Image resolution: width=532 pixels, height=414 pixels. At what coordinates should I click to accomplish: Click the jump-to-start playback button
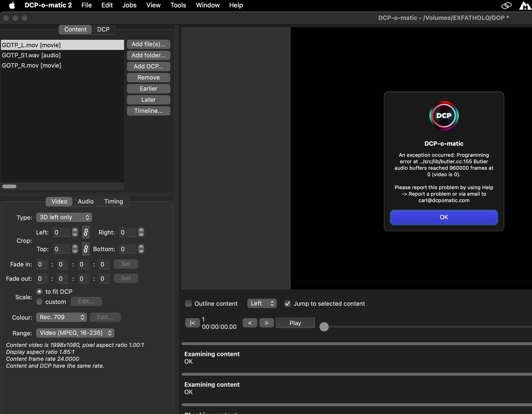click(192, 323)
